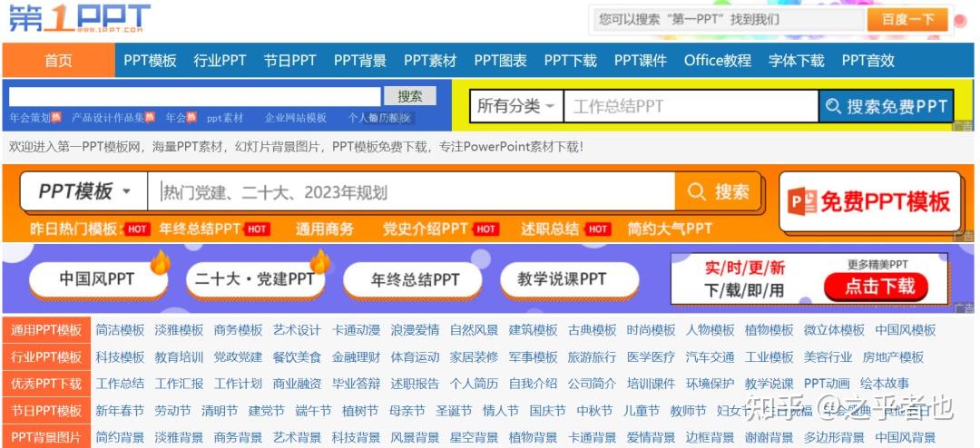This screenshot has height=448, width=980.
Task: Open the ppt素材 quick link
Action: tap(225, 118)
